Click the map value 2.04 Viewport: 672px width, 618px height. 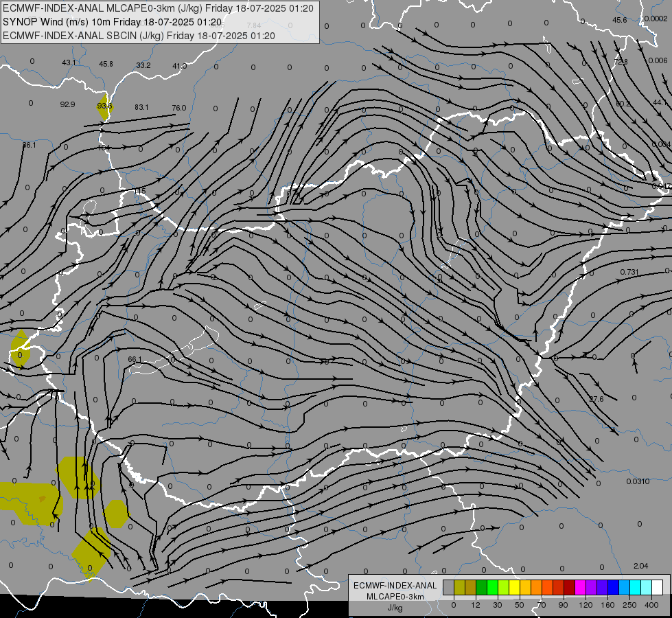640,566
